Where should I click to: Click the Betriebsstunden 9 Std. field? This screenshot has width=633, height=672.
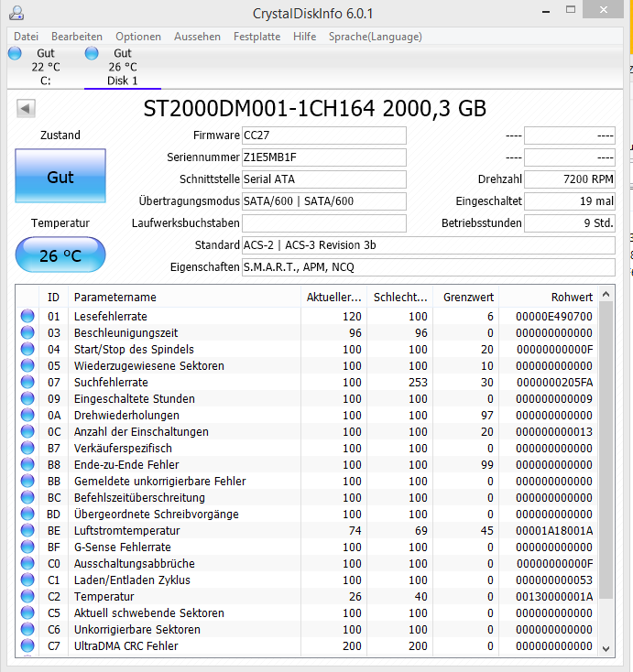570,223
